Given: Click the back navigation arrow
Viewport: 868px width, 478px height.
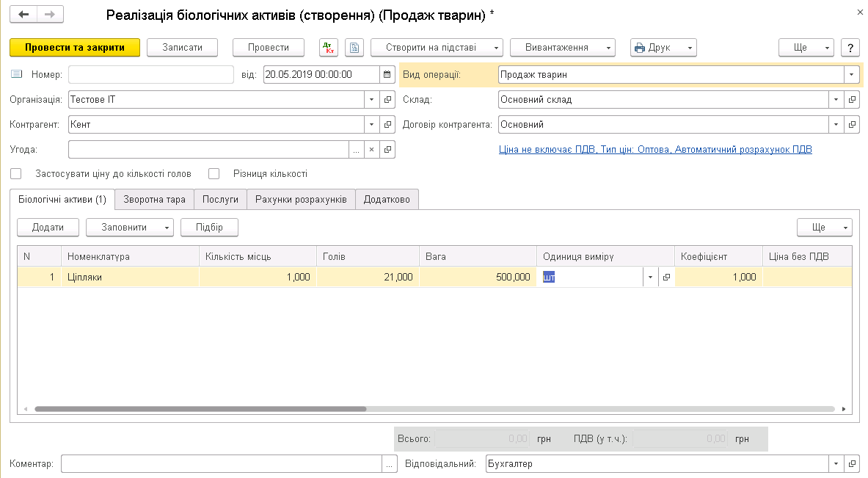Looking at the screenshot, I should click(x=23, y=15).
